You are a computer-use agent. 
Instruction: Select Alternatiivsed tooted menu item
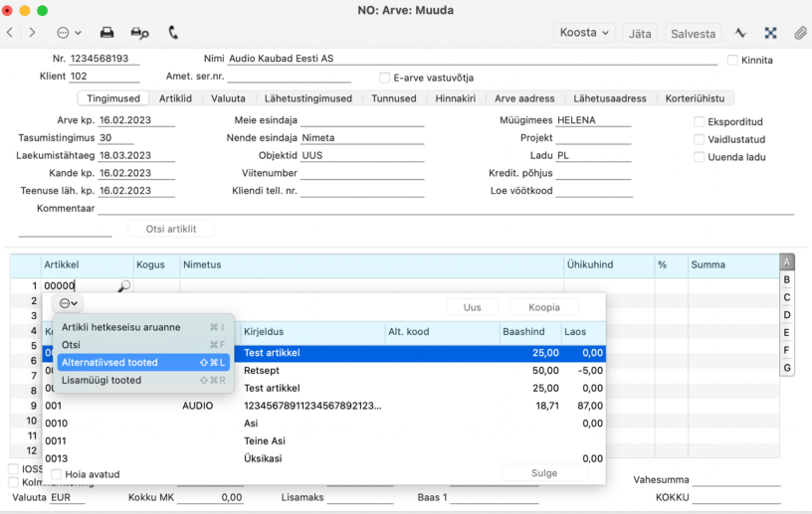coord(143,362)
